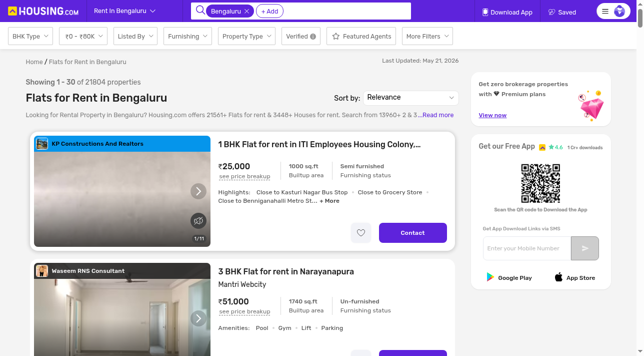Viewport: 644px width, 356px height.
Task: Click the QR code for the app
Action: coord(540,183)
